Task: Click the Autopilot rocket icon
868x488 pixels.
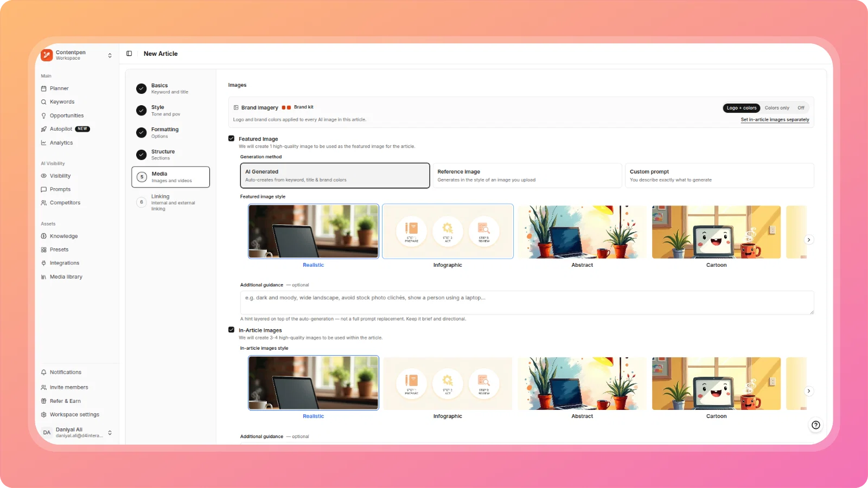Action: point(44,129)
